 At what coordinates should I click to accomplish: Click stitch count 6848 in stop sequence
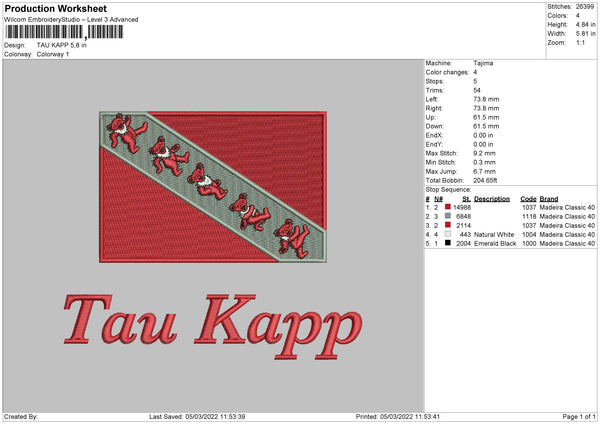click(x=463, y=217)
